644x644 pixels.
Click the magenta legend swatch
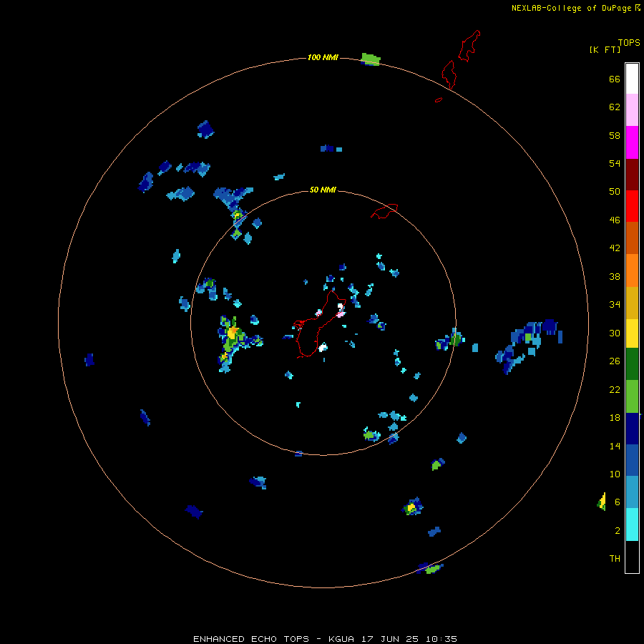632,142
